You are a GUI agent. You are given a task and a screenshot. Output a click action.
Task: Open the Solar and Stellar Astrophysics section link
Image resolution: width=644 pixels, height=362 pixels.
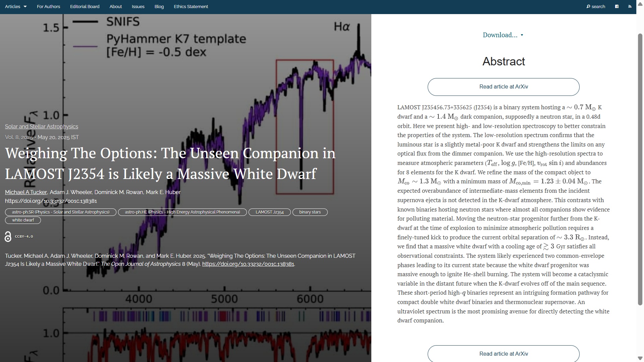pos(41,126)
